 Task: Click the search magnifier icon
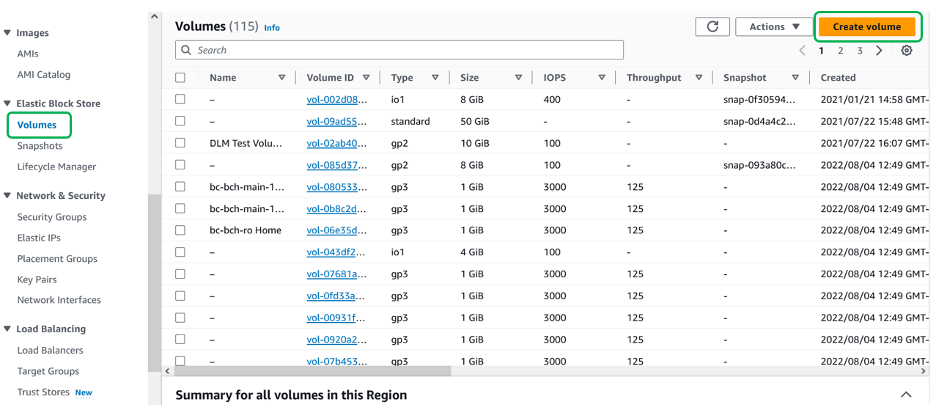pyautogui.click(x=186, y=50)
